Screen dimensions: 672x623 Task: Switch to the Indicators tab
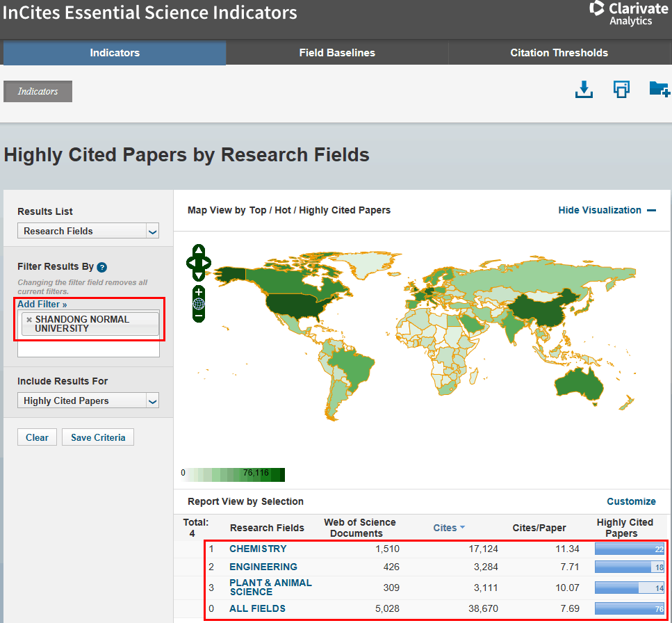coord(115,53)
